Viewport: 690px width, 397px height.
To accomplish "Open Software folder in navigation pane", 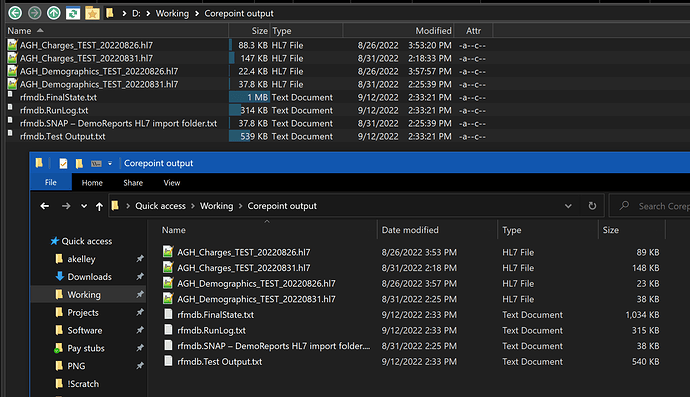I will [x=84, y=330].
